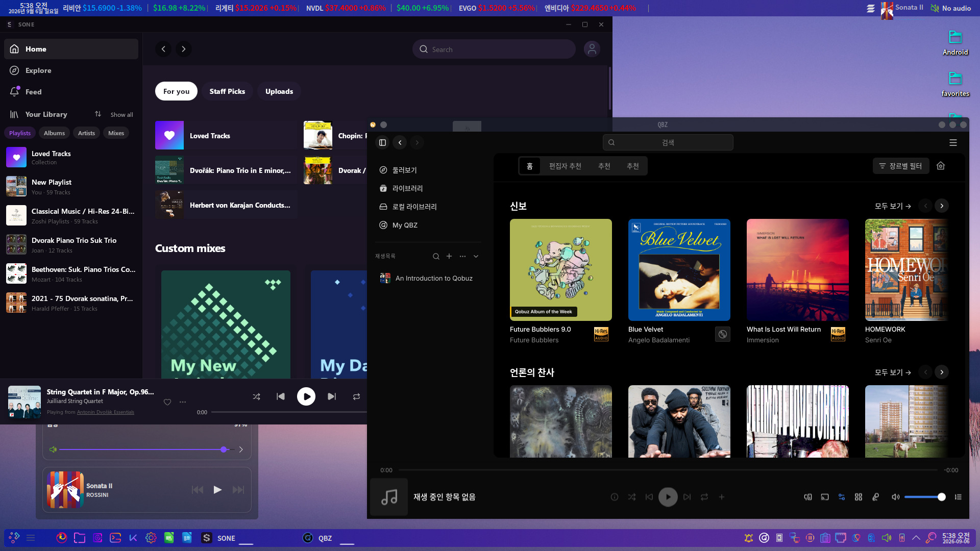
Task: Skip to previous track in SONE player
Action: pos(281,396)
